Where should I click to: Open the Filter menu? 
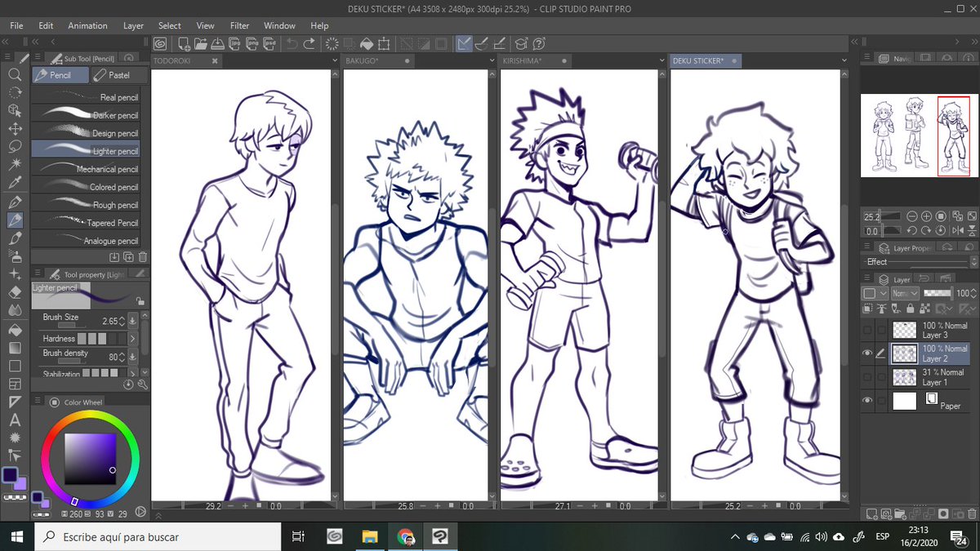click(x=239, y=25)
